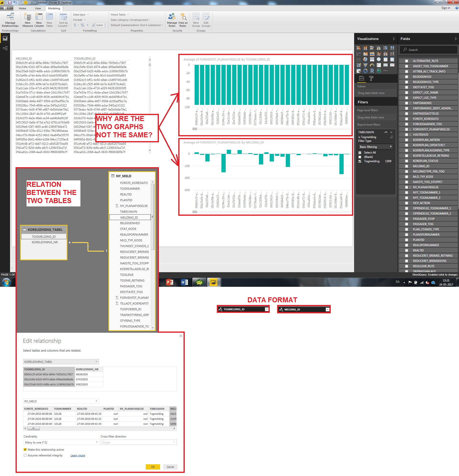This screenshot has height=476, width=459.
Task: Switch to Report view in left sidebar
Action: (x=5, y=38)
